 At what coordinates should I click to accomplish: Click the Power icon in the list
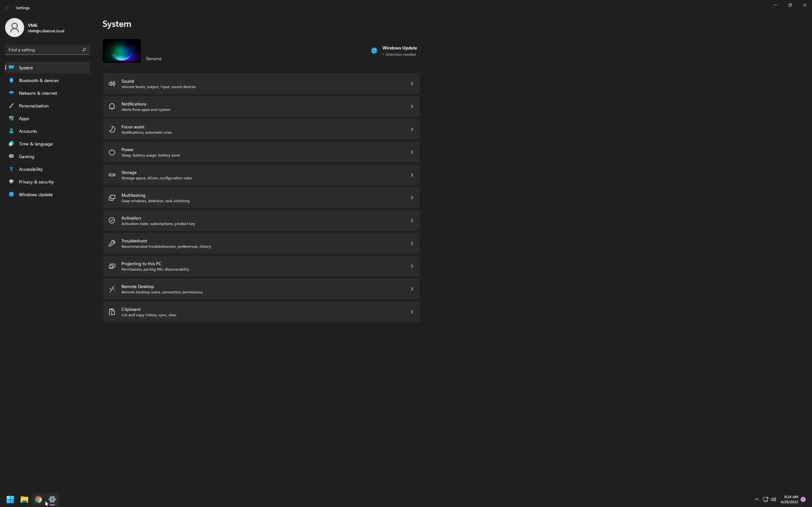click(112, 152)
